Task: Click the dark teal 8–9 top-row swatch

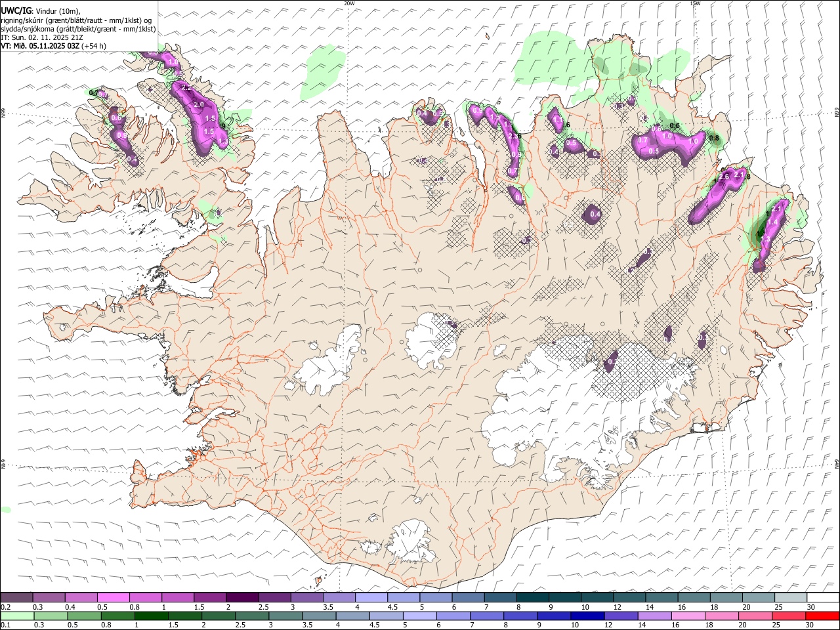Action: tap(533, 597)
